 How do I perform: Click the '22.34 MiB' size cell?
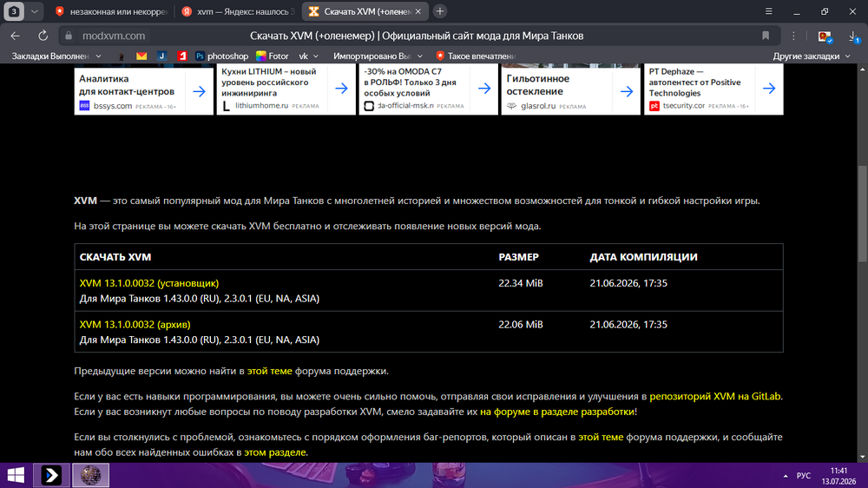(520, 283)
